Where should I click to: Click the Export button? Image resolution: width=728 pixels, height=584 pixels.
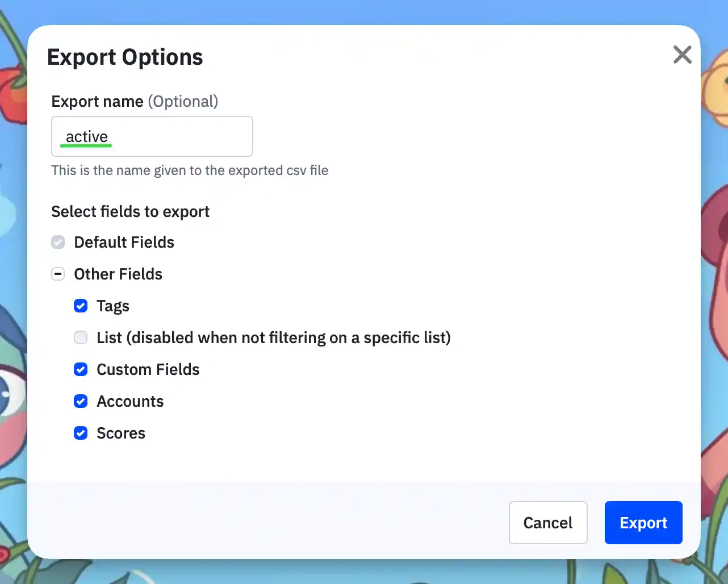coord(643,523)
